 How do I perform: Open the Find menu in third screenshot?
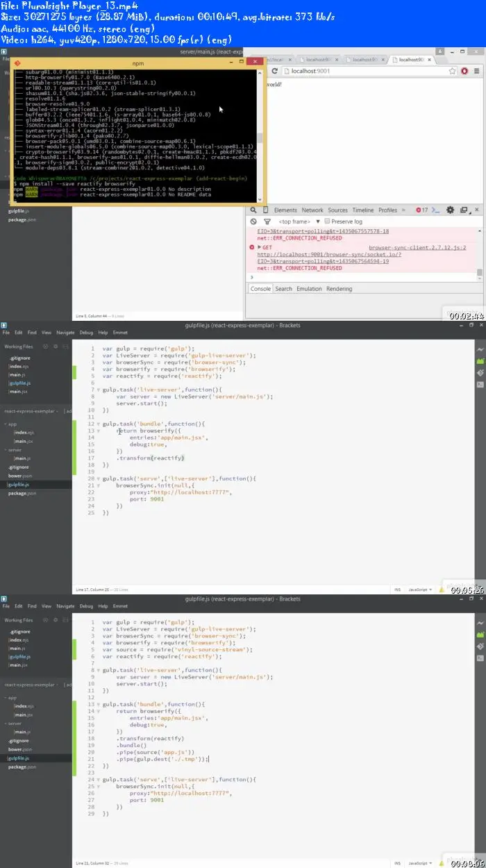(x=33, y=606)
